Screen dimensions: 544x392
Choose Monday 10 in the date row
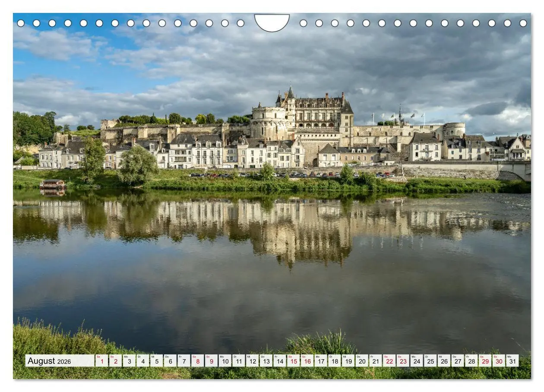(x=225, y=361)
